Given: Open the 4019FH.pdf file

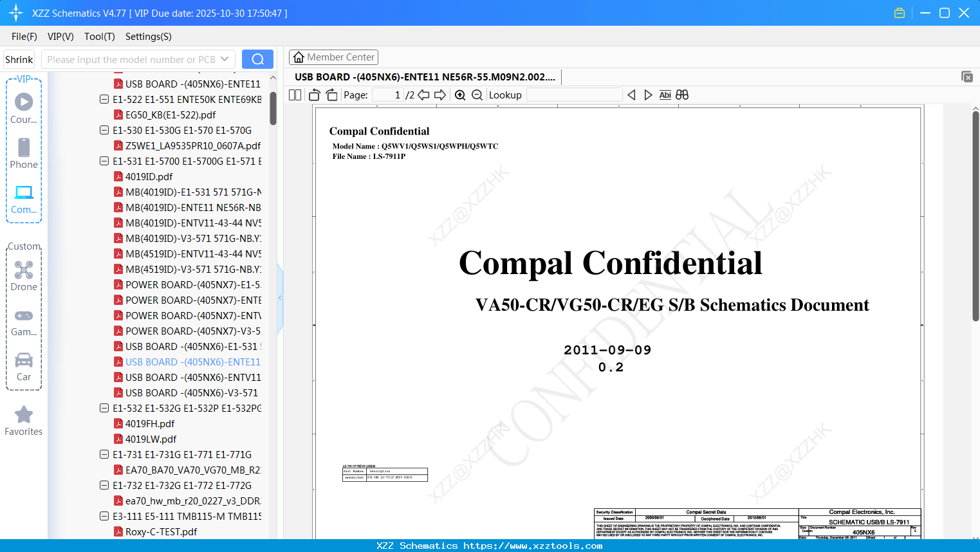Looking at the screenshot, I should pos(150,423).
